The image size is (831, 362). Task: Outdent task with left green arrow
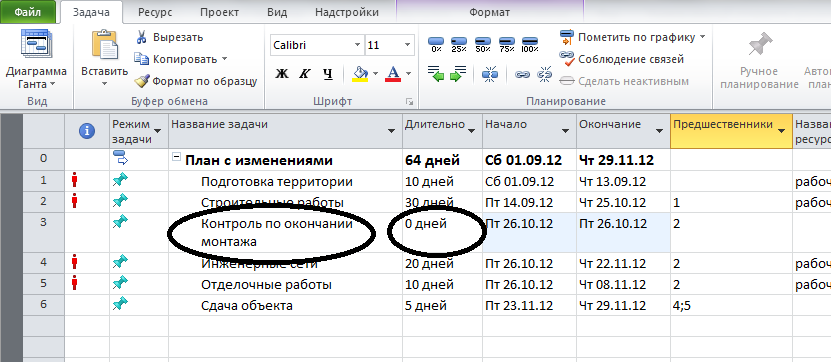click(x=436, y=74)
